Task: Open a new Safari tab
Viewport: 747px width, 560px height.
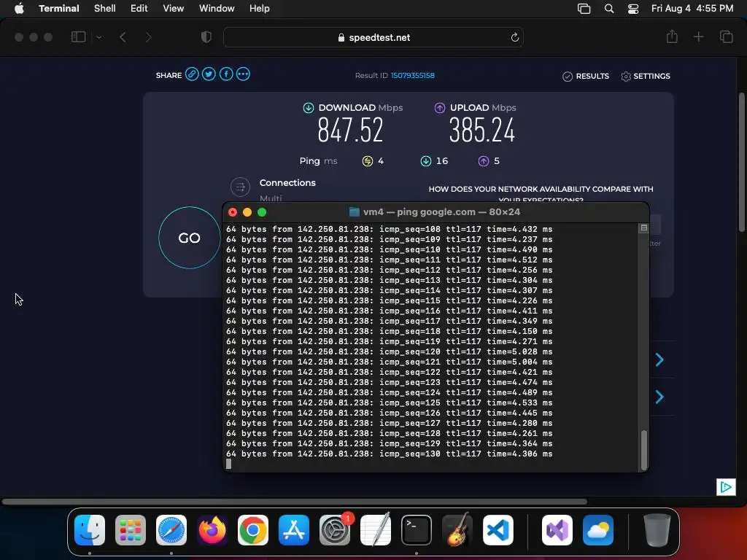Action: pos(698,36)
